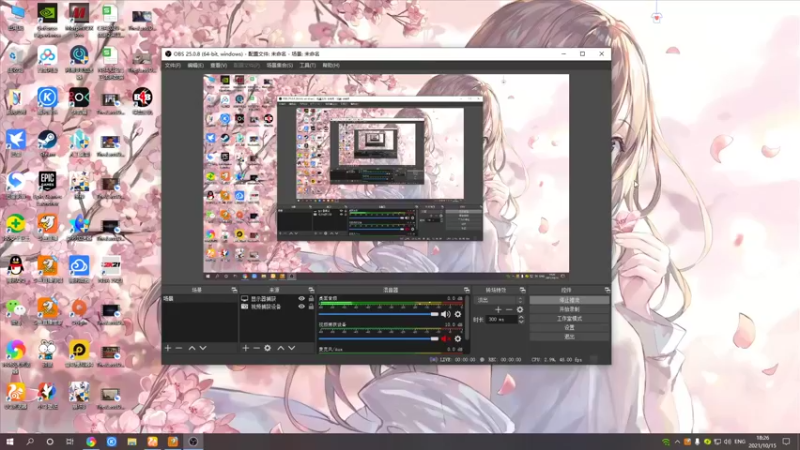Move the selected source up in Sources

coord(281,348)
